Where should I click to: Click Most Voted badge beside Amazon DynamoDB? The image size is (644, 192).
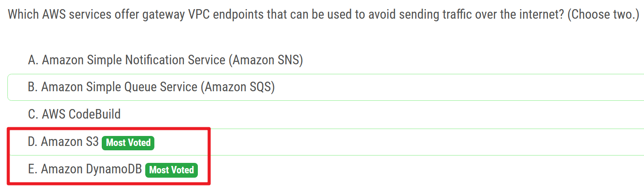pos(172,170)
